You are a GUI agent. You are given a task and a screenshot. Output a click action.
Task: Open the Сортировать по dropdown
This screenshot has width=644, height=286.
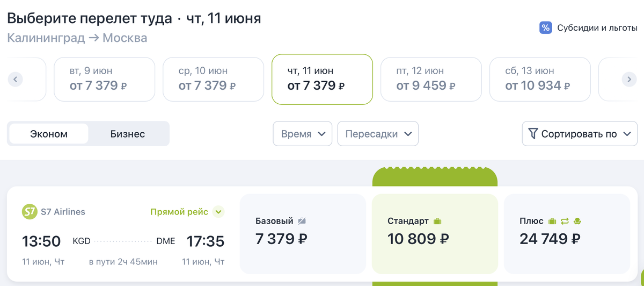[580, 134]
